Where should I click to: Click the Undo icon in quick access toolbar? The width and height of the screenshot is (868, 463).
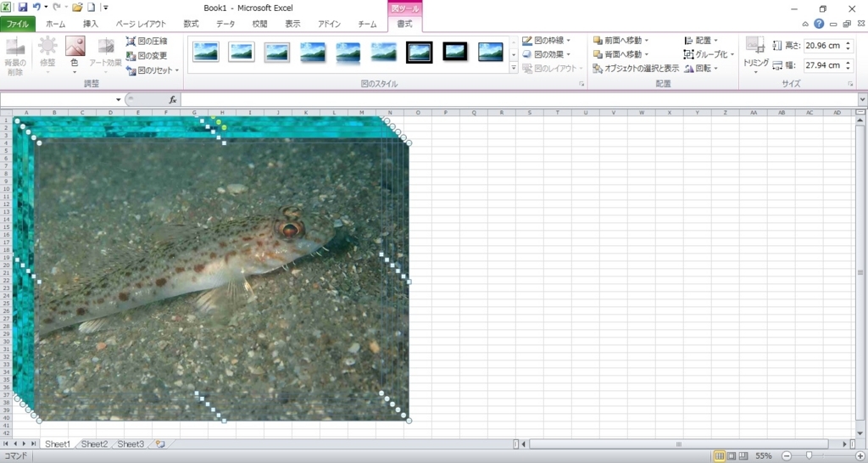coord(36,8)
